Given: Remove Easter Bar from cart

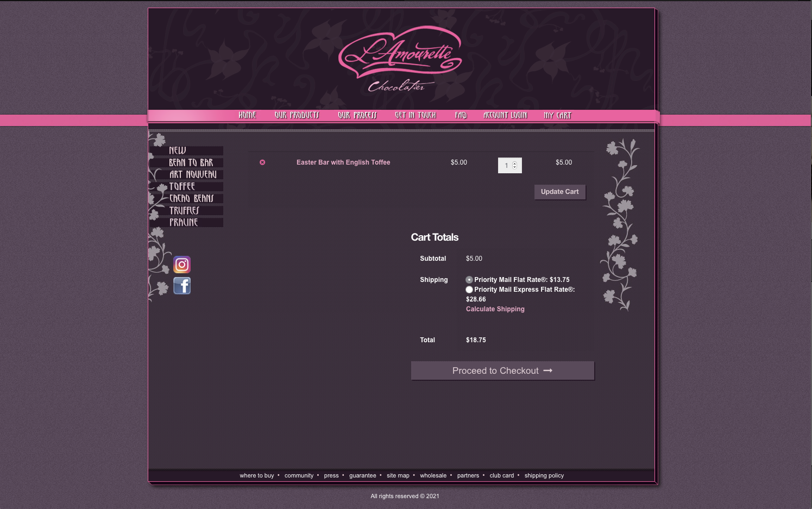Looking at the screenshot, I should point(262,162).
